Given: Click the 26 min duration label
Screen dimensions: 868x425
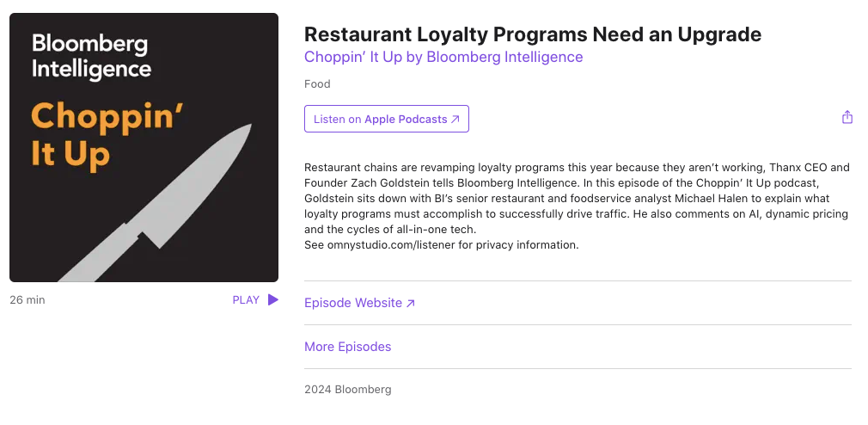Looking at the screenshot, I should (28, 299).
